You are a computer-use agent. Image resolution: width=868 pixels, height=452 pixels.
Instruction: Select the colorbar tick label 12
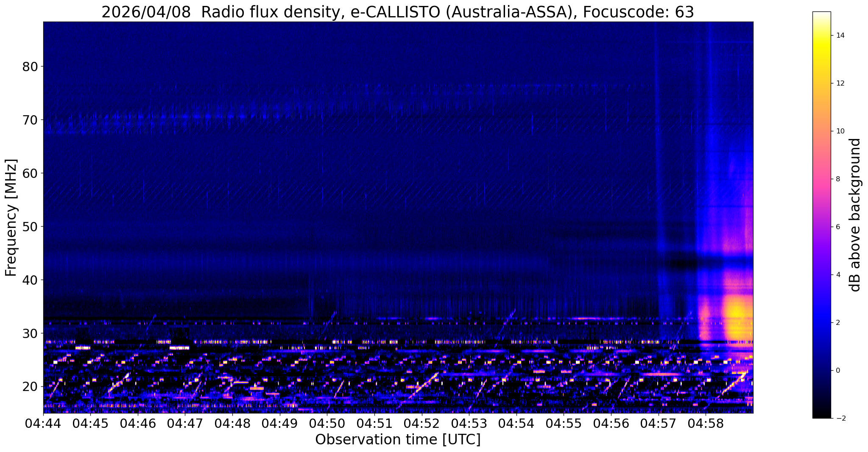(840, 83)
